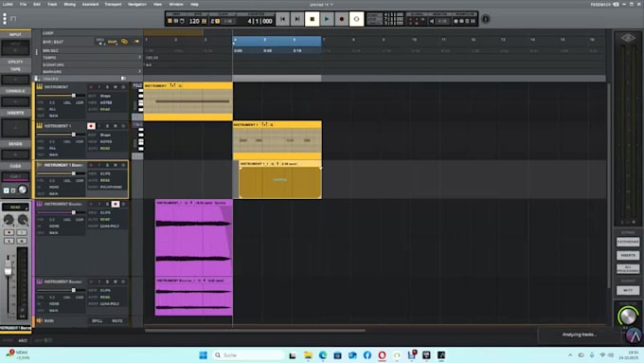The width and height of the screenshot is (644, 363).
Task: Select the yellow INSTRUMENT MIDI clip
Action: click(188, 101)
